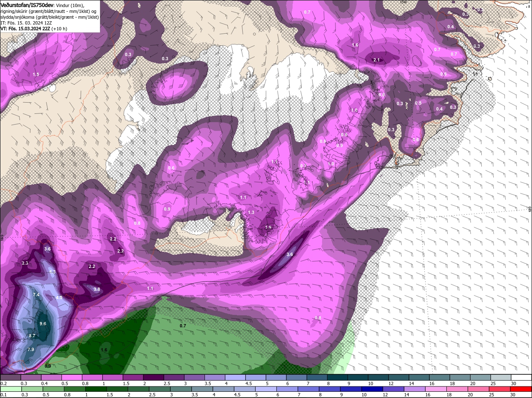Click the '7.4' precipitation value label
This screenshot has width=532, height=398.
(36, 295)
